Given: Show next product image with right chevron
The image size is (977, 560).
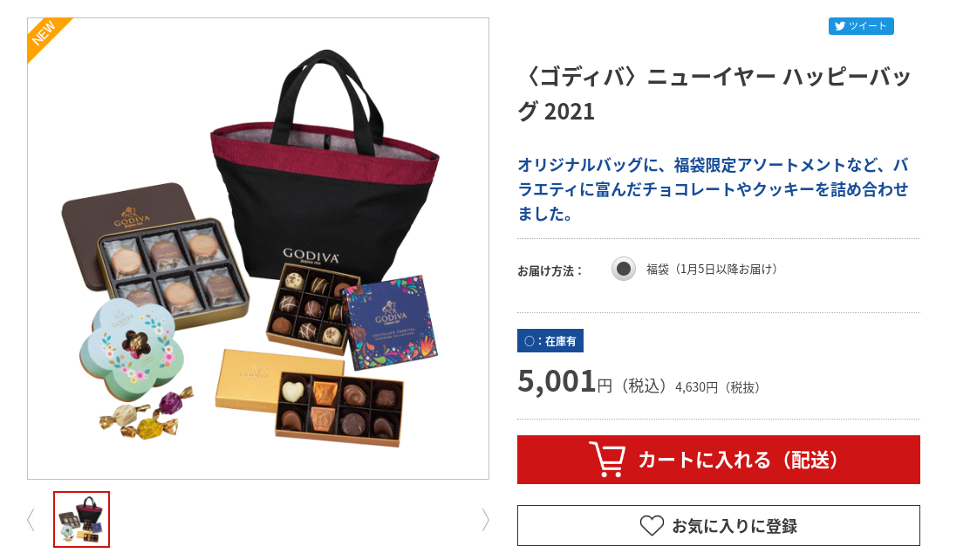Looking at the screenshot, I should (485, 520).
